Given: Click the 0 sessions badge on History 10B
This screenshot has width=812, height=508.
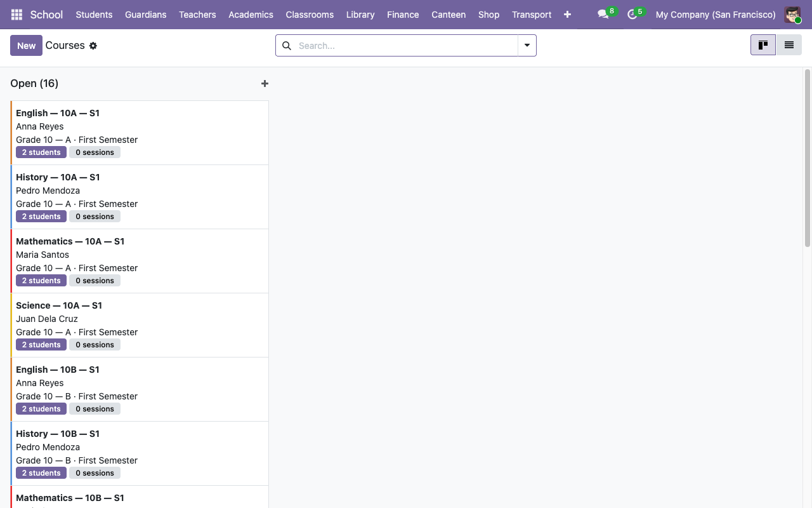Looking at the screenshot, I should 95,473.
